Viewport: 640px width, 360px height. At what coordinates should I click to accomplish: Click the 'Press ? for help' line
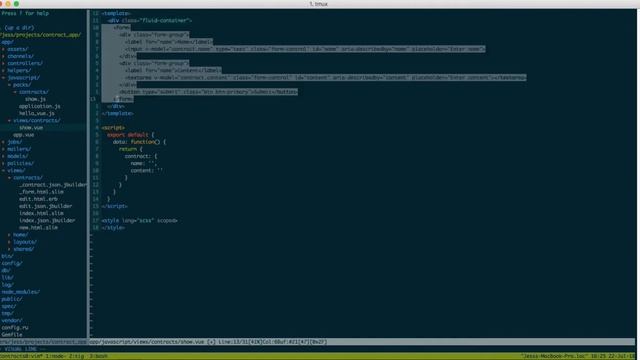point(25,13)
